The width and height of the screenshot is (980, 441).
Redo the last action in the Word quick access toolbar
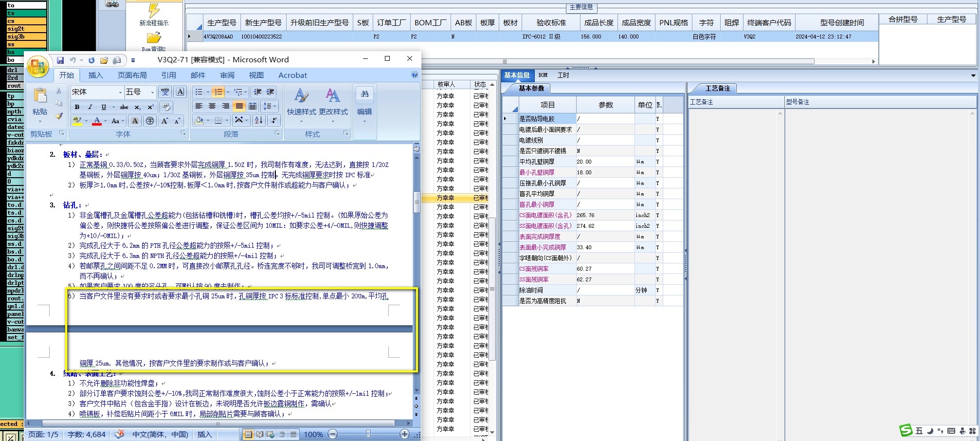click(x=91, y=60)
